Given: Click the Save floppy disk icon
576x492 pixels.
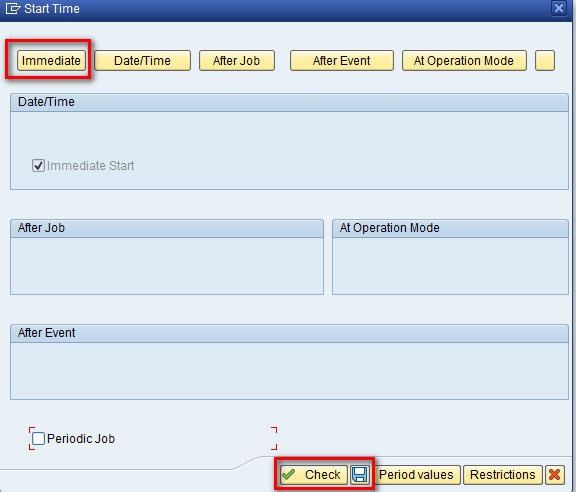Looking at the screenshot, I should coord(359,475).
